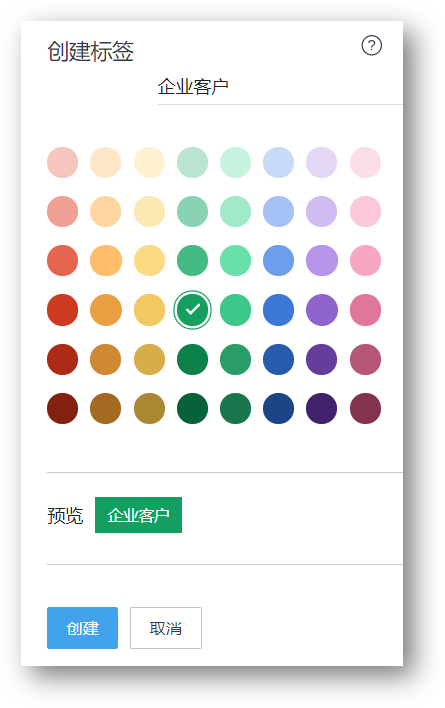Click the tag name field containing 企业客户
Screen dimensions: 445x708
tap(280, 87)
